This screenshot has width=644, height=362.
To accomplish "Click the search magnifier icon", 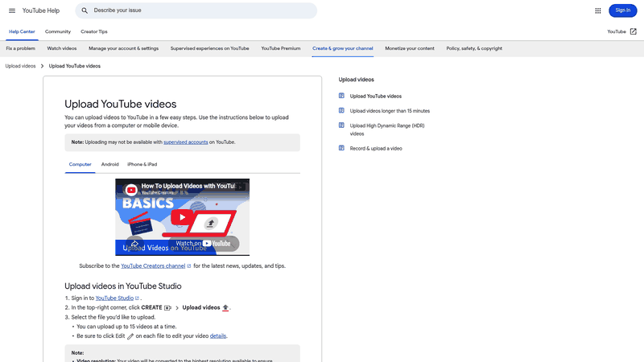I will pos(85,10).
